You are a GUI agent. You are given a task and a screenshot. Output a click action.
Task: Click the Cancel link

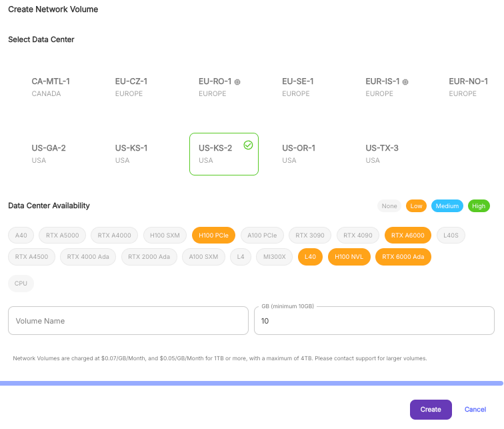[475, 410]
